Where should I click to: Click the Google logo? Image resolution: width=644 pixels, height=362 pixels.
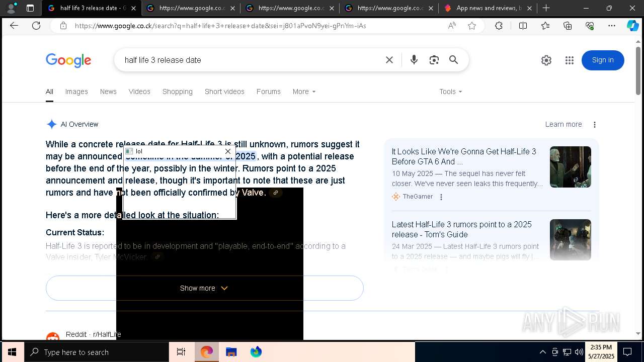(x=68, y=60)
